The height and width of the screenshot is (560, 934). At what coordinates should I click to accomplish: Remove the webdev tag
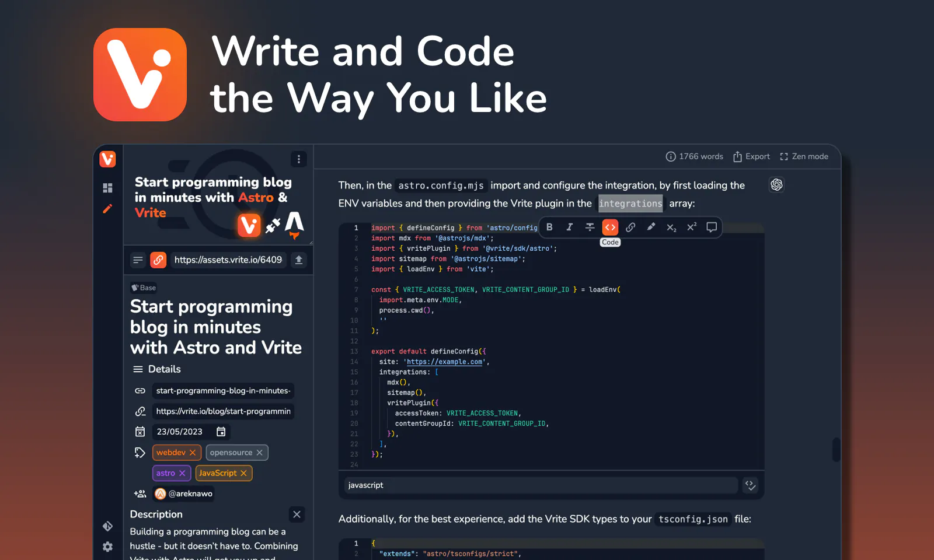click(193, 452)
